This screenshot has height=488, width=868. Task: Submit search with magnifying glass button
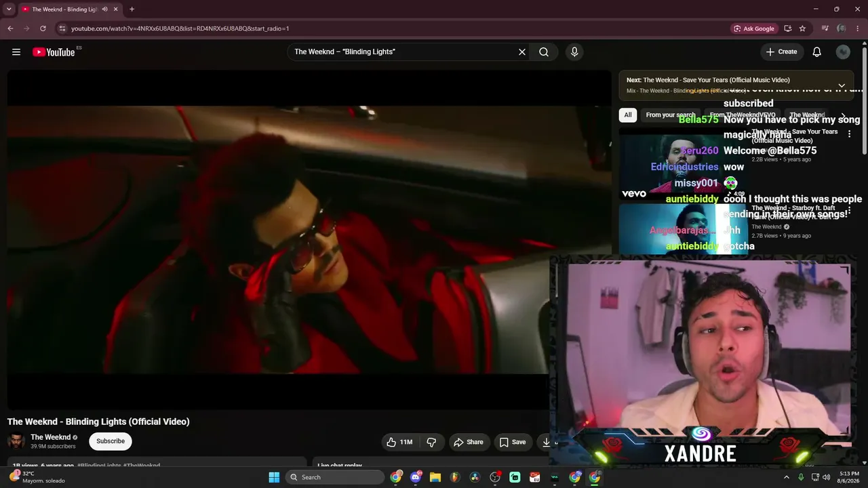click(x=544, y=52)
